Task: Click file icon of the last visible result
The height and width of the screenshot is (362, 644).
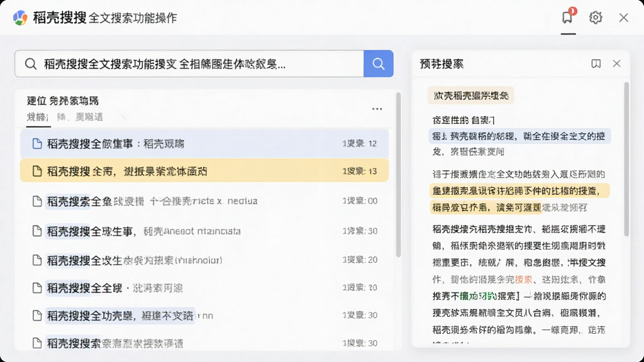Action: click(x=37, y=343)
